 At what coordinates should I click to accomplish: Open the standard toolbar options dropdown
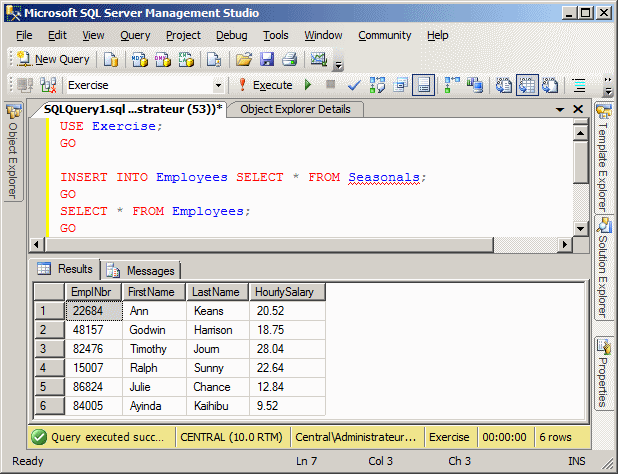338,65
